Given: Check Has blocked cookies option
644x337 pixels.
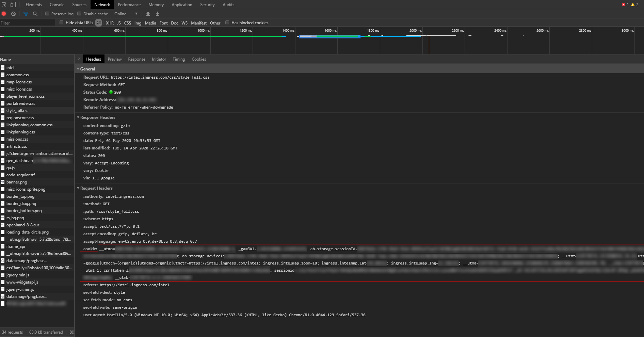Looking at the screenshot, I should [x=227, y=22].
